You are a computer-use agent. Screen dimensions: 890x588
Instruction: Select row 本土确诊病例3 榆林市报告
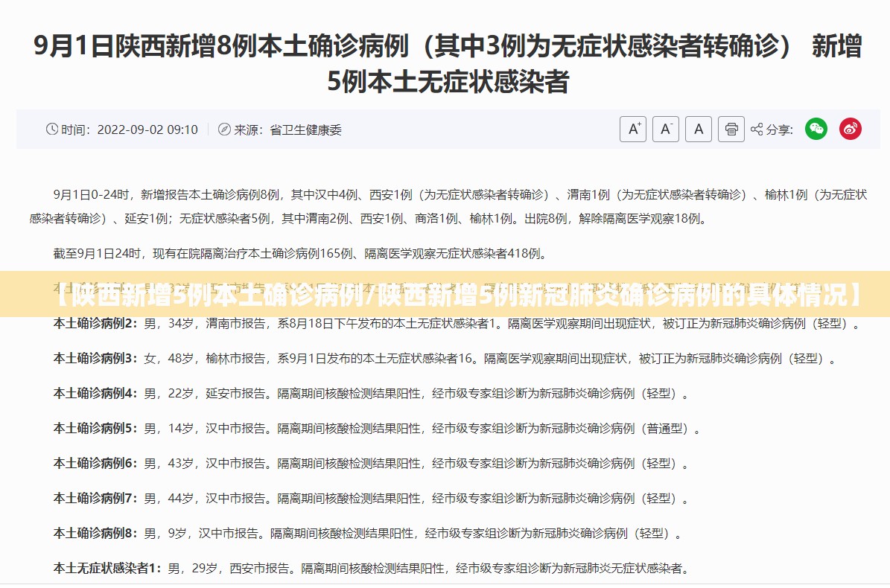[x=447, y=359]
